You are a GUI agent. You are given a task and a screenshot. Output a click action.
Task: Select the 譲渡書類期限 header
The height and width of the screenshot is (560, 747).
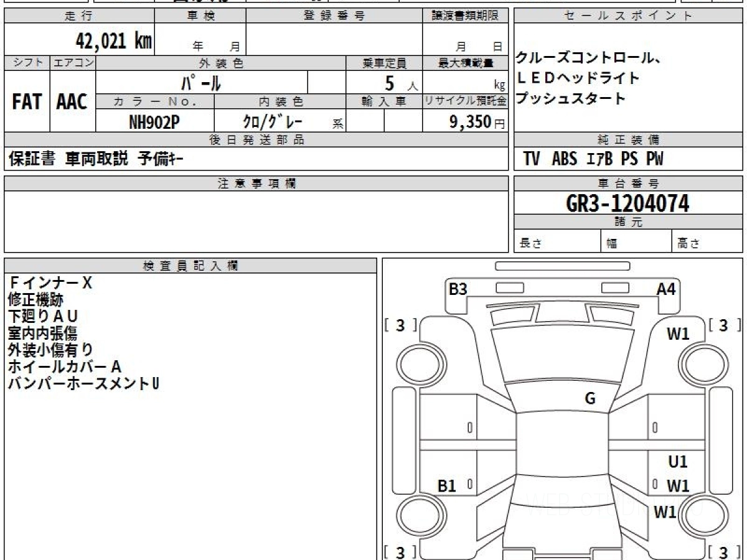[466, 16]
